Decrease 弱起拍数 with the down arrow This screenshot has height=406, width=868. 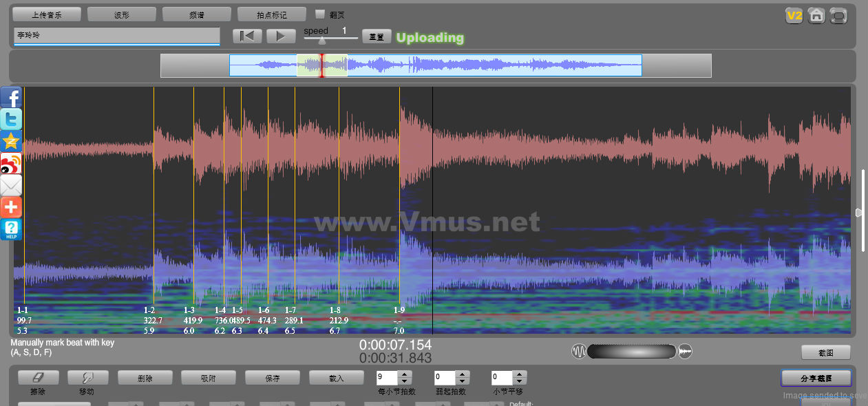(462, 381)
